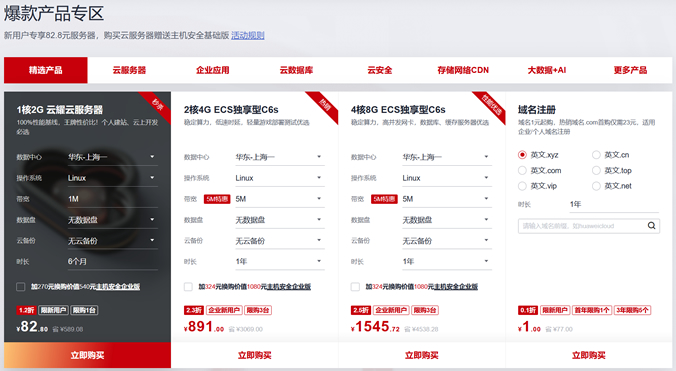
Task: Click the ¥891.00 price
Action: pos(204,327)
